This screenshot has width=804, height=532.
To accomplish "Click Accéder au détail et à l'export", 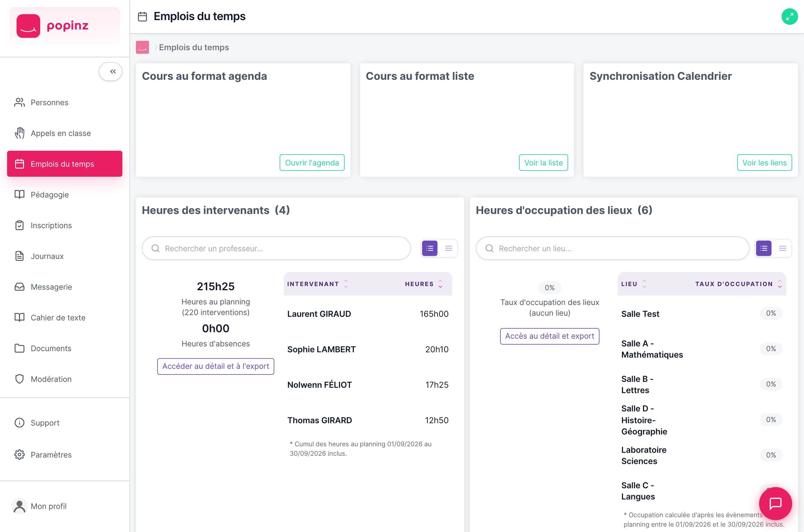I will coord(216,366).
